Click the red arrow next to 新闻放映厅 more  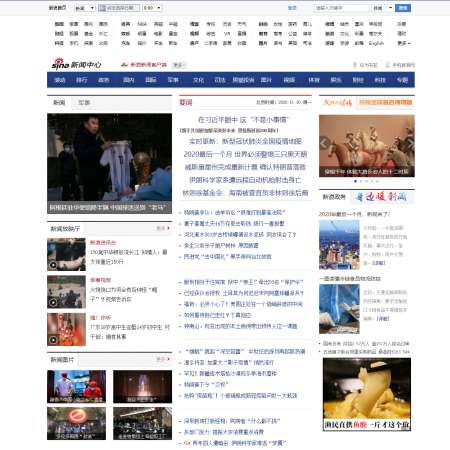tap(169, 228)
